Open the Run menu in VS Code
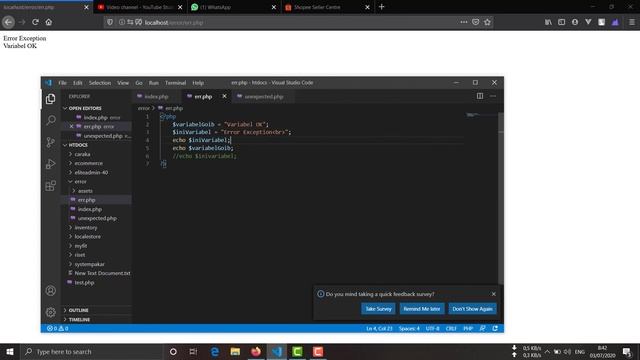 tap(153, 83)
